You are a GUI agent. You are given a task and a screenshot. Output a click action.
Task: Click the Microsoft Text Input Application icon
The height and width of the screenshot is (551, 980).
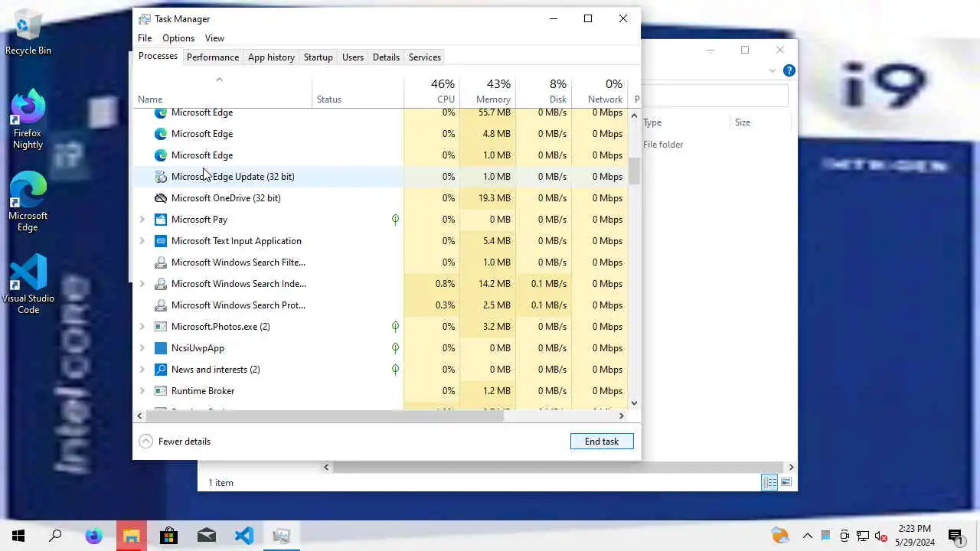161,241
